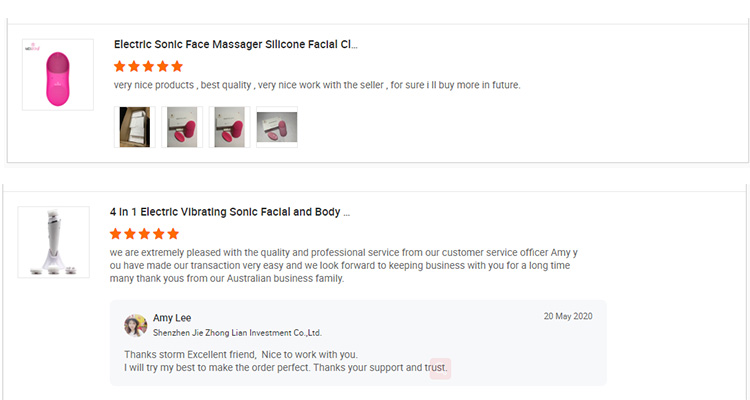
Task: Click the highlighted word trust in reply
Action: tap(440, 368)
